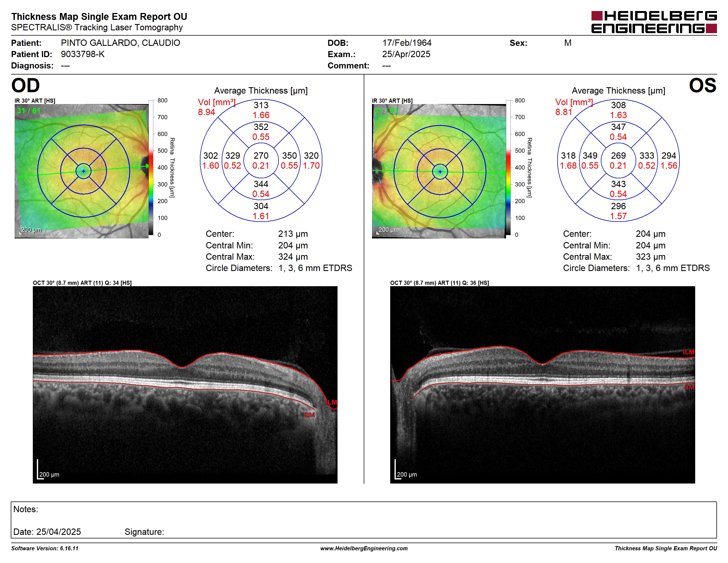Viewport: 728px width, 563px height.
Task: Select the DOB value '17/Feb/1964'
Action: (x=407, y=43)
